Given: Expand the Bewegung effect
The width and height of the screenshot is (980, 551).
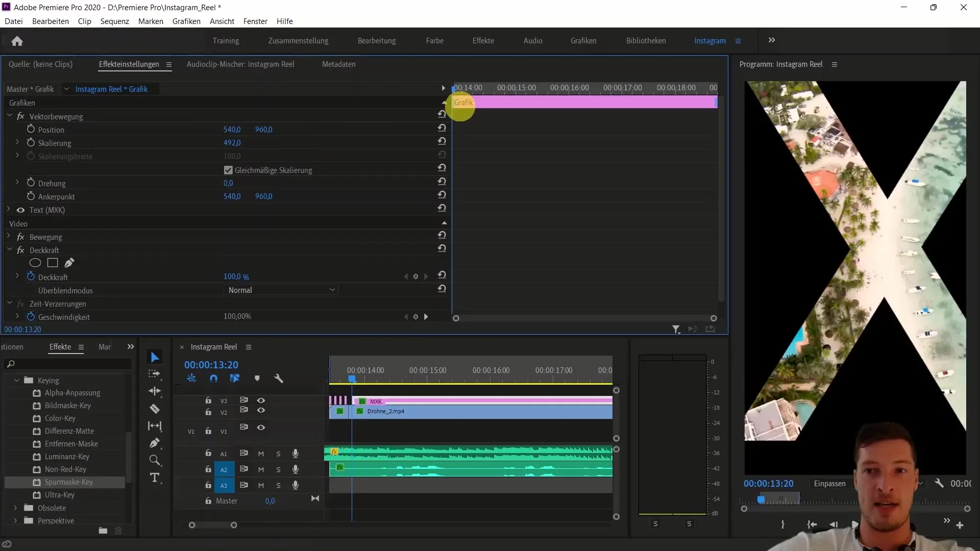Looking at the screenshot, I should click(x=9, y=236).
